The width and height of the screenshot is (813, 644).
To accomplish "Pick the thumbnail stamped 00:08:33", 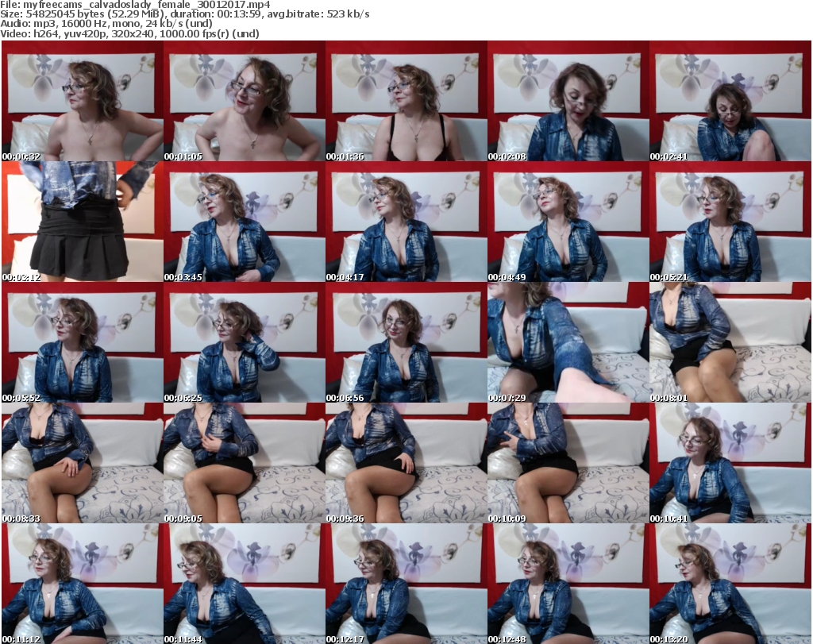I will pyautogui.click(x=83, y=463).
